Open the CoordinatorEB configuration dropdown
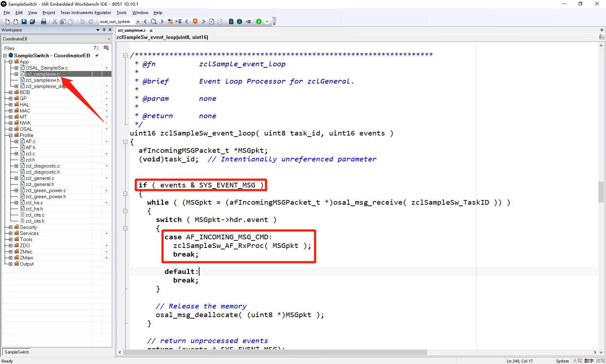The height and width of the screenshot is (364, 606). coord(109,39)
